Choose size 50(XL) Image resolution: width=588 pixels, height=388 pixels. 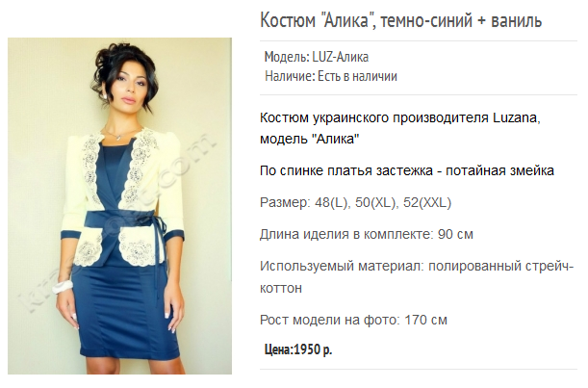tap(377, 202)
